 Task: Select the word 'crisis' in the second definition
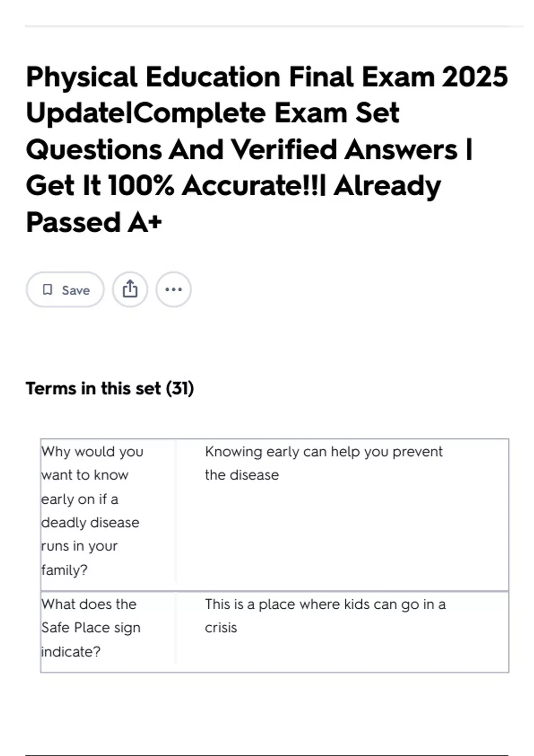coord(221,628)
